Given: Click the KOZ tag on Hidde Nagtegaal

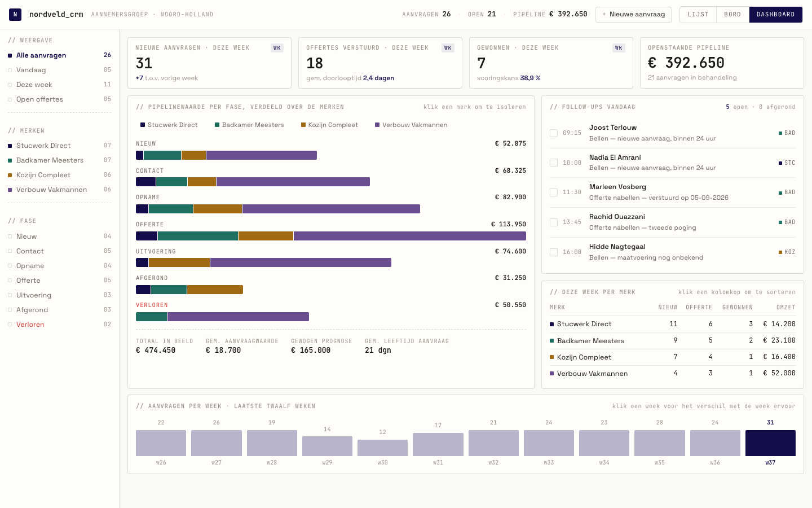Looking at the screenshot, I should click(x=787, y=252).
